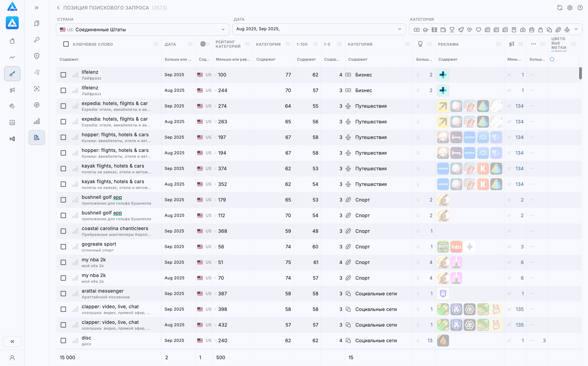This screenshot has width=588, height=366.
Task: Check the gogreate sport row checkbox
Action: (63, 247)
